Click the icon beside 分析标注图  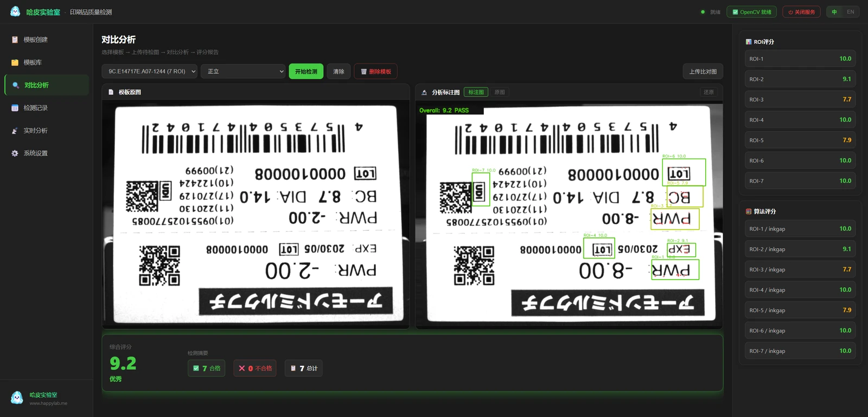pyautogui.click(x=424, y=92)
